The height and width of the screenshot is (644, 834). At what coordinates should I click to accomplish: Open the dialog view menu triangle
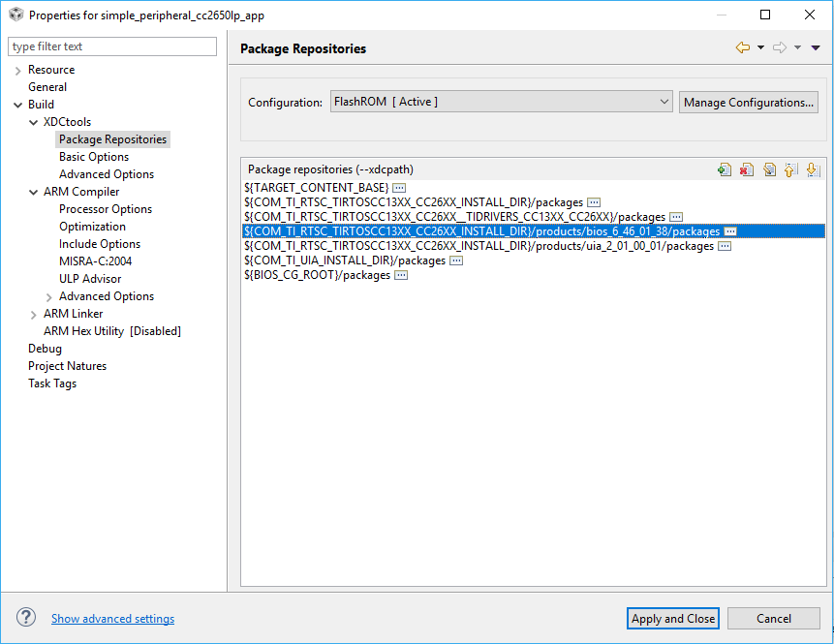816,47
